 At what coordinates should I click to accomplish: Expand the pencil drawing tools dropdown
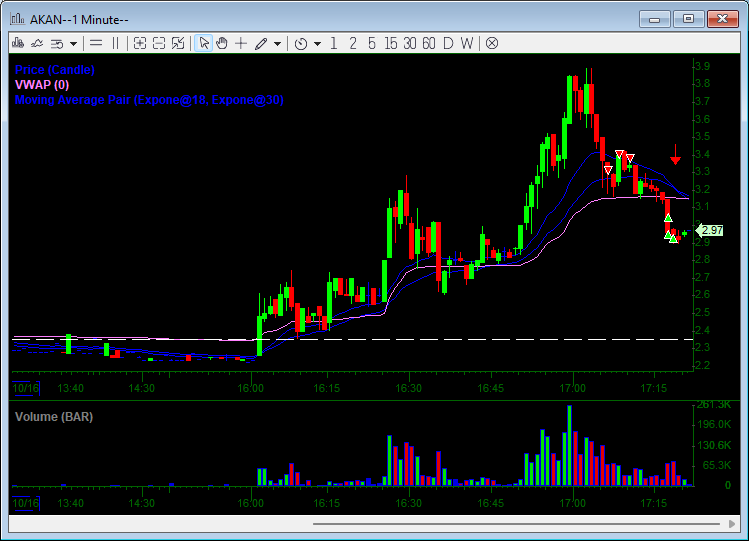point(278,44)
